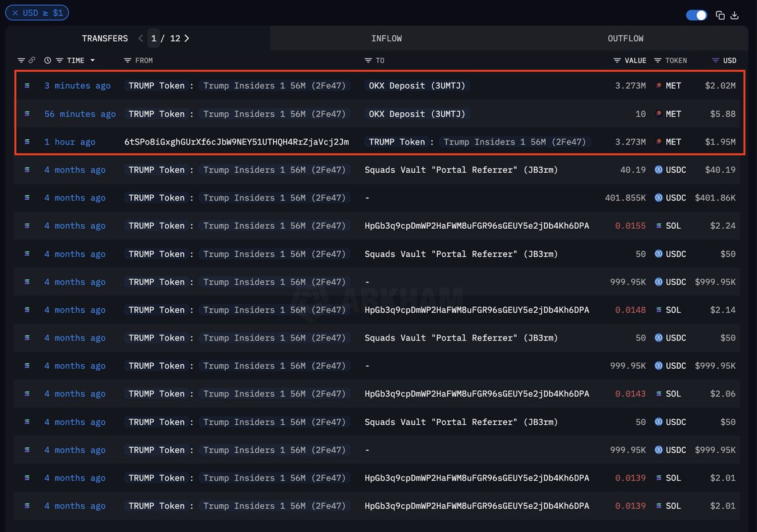Open Solana icon on the 3 minutes ago row

pyautogui.click(x=26, y=86)
